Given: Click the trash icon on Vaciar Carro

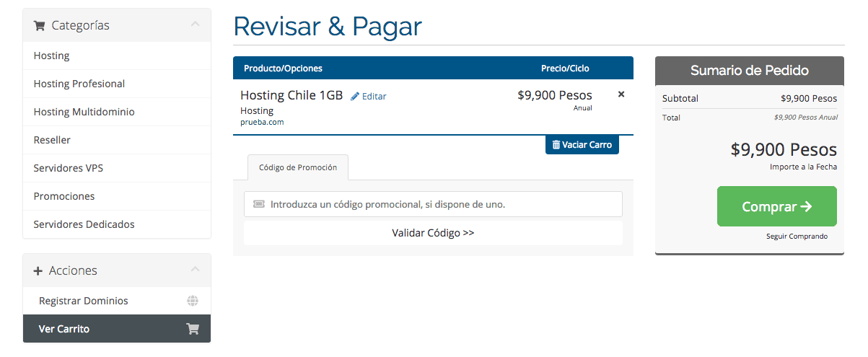Looking at the screenshot, I should 556,145.
